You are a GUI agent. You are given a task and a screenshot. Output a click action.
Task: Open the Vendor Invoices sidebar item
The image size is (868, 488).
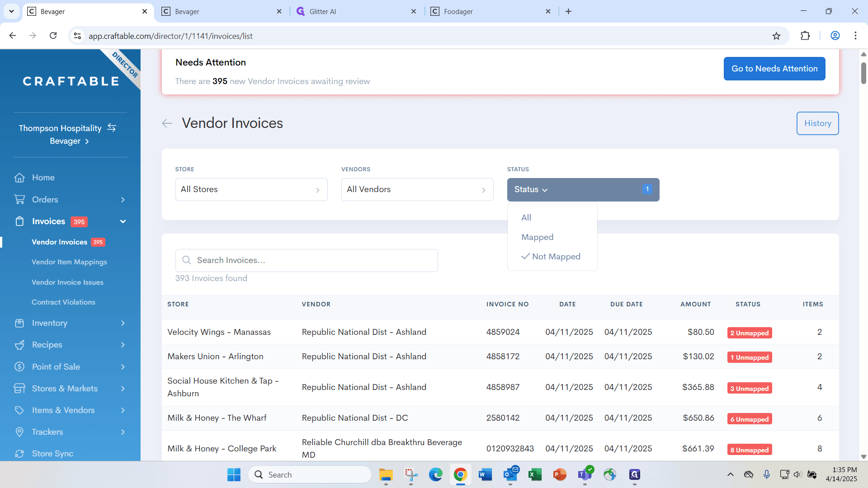(x=59, y=242)
